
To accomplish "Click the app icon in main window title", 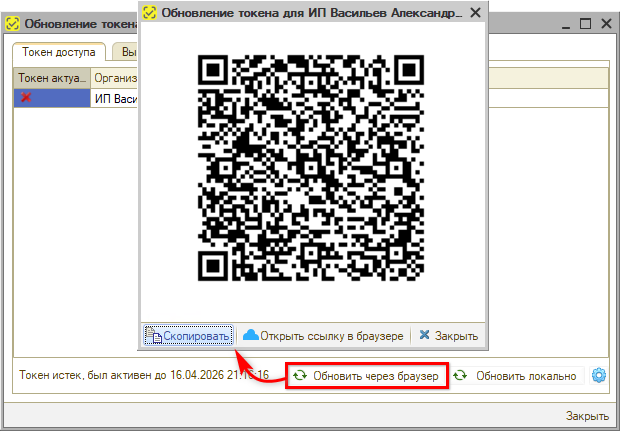I will (13, 23).
